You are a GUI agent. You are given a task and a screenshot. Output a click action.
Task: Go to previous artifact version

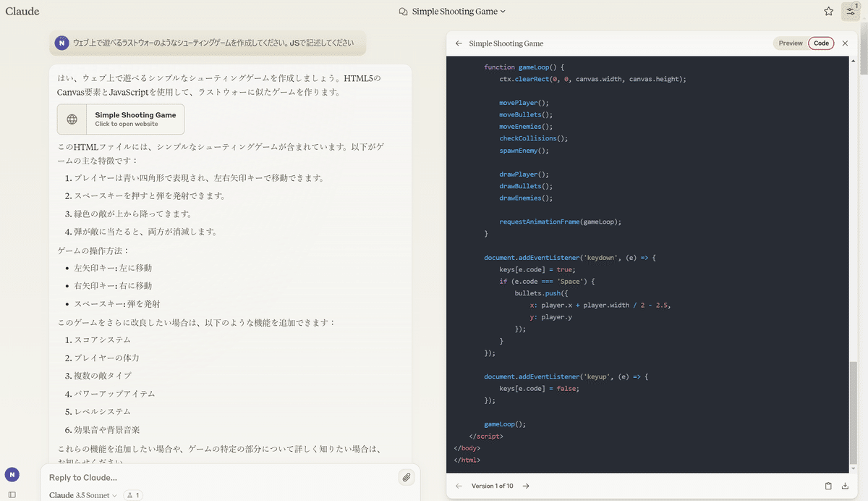pos(459,486)
